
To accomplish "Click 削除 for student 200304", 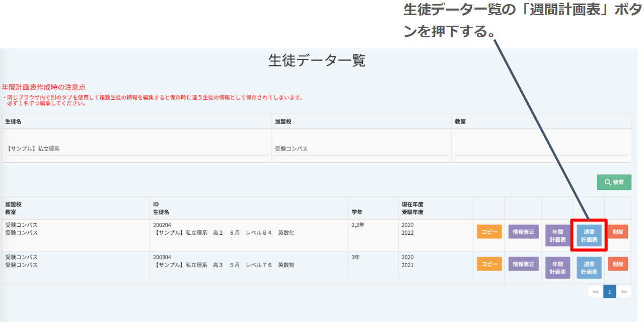I will (618, 264).
